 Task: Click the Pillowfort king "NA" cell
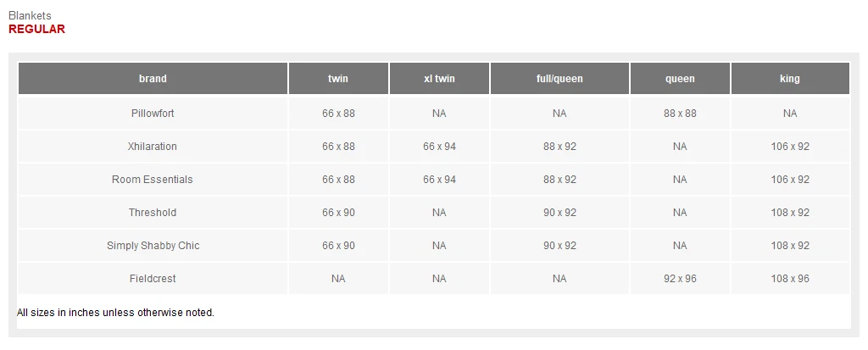pyautogui.click(x=790, y=114)
